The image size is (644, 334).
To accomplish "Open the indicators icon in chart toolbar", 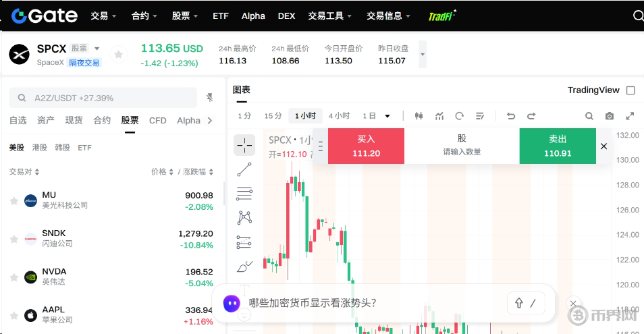I will [439, 116].
